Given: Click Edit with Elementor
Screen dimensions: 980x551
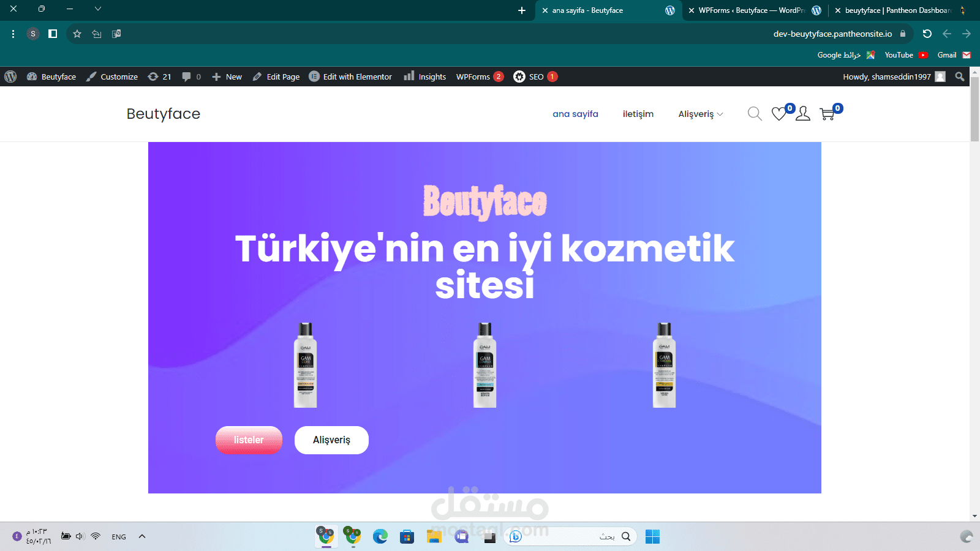Looking at the screenshot, I should [350, 77].
